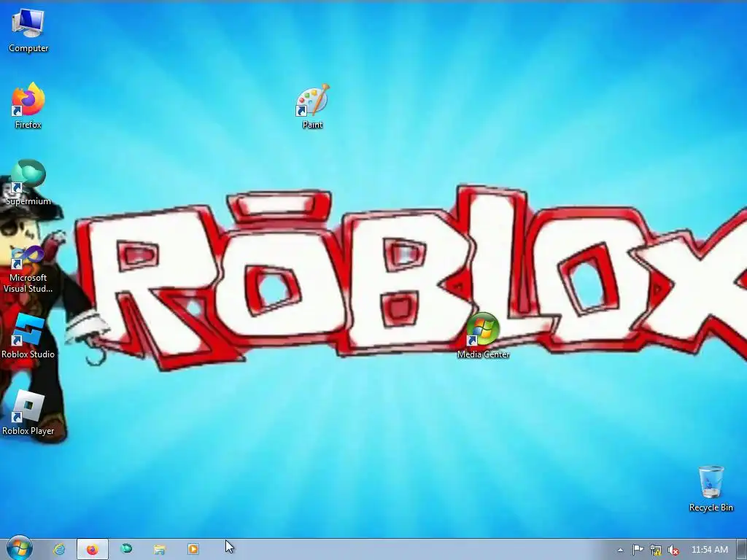
Task: Select the Paint desktop shortcut
Action: click(312, 106)
